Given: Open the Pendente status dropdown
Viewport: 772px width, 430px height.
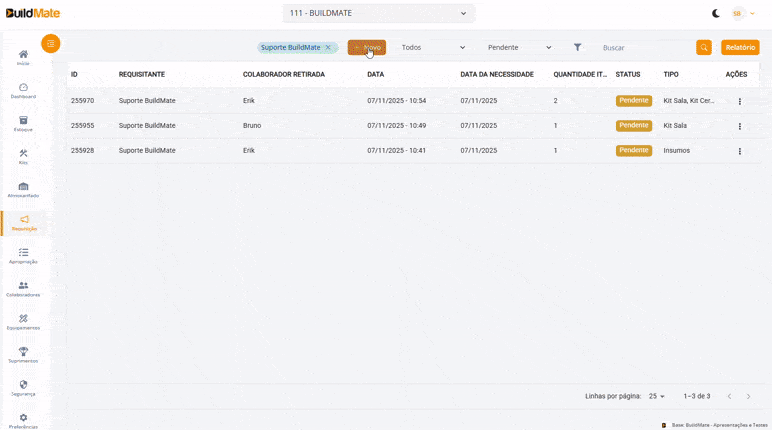Looking at the screenshot, I should [x=519, y=48].
